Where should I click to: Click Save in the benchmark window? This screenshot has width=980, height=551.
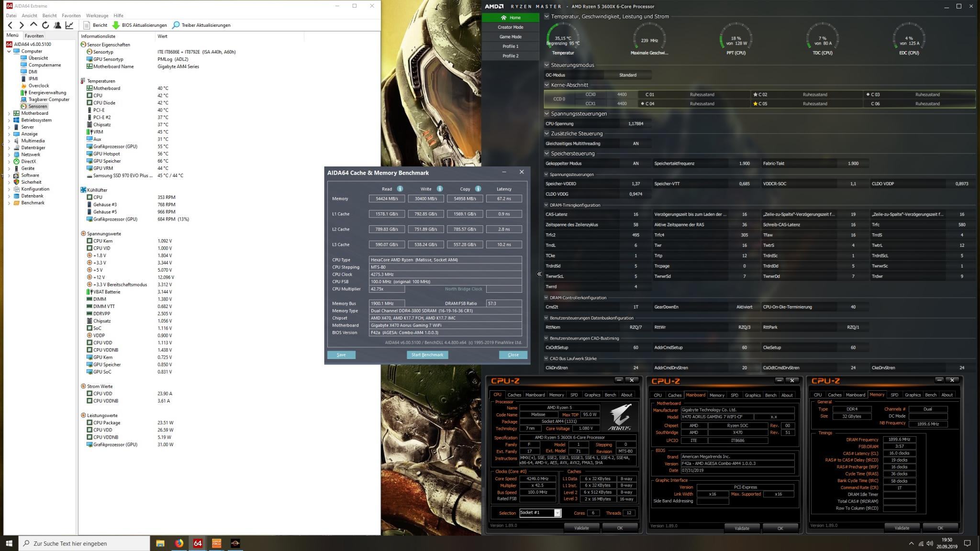click(341, 355)
